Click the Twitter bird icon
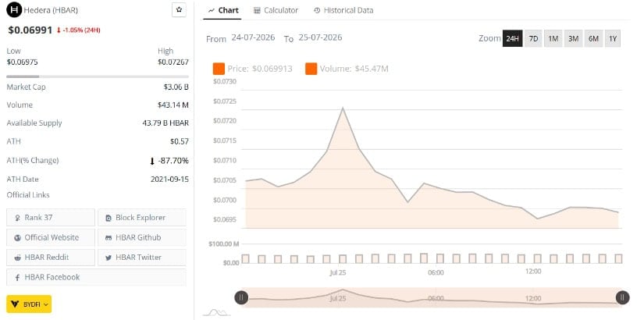This screenshot has height=320, width=644. coord(109,258)
